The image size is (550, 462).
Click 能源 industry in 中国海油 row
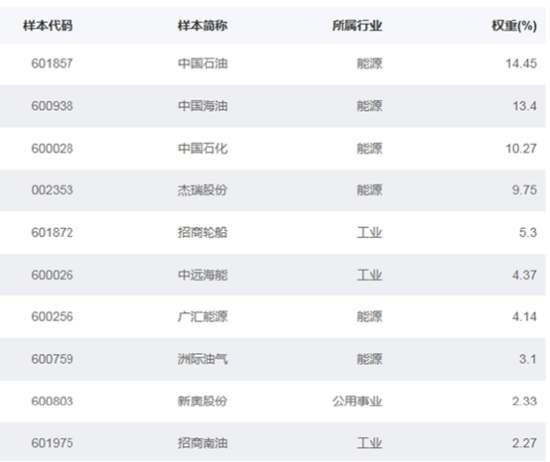pos(369,106)
